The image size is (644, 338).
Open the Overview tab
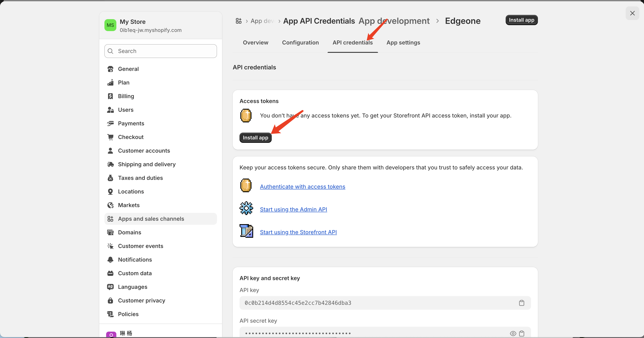[x=256, y=42]
